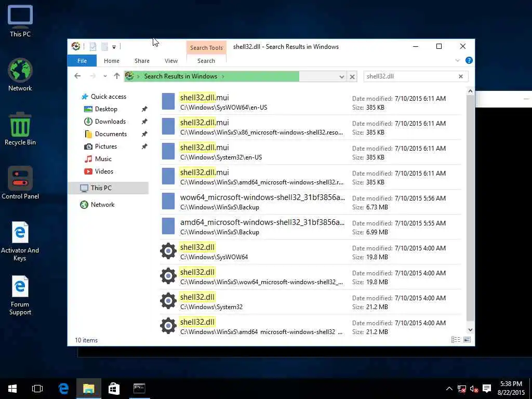Open Action Center notification icon
Image resolution: width=532 pixels, height=399 pixels.
(x=487, y=389)
